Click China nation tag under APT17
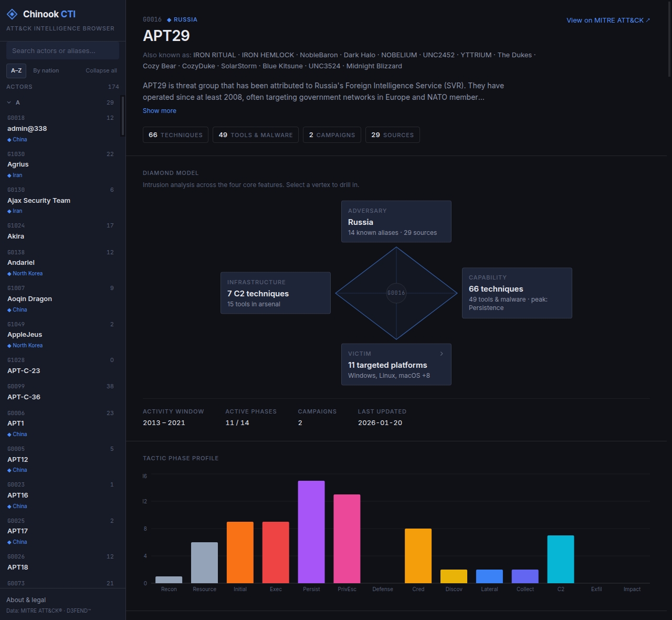 pos(17,542)
